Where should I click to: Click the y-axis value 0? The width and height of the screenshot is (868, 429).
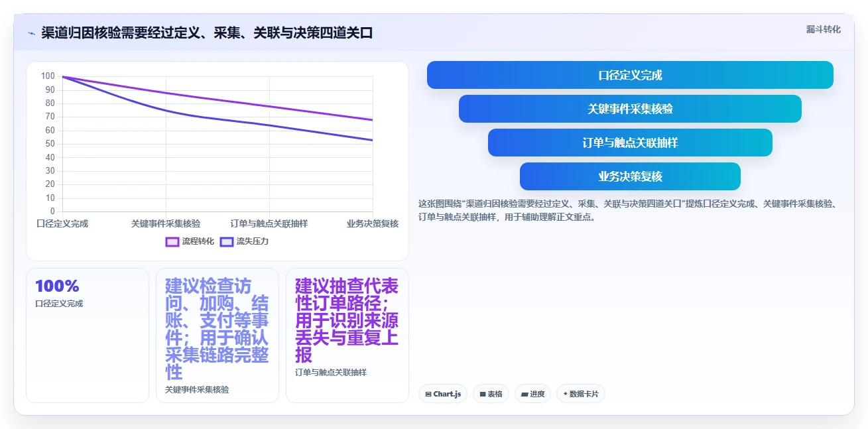[52, 212]
